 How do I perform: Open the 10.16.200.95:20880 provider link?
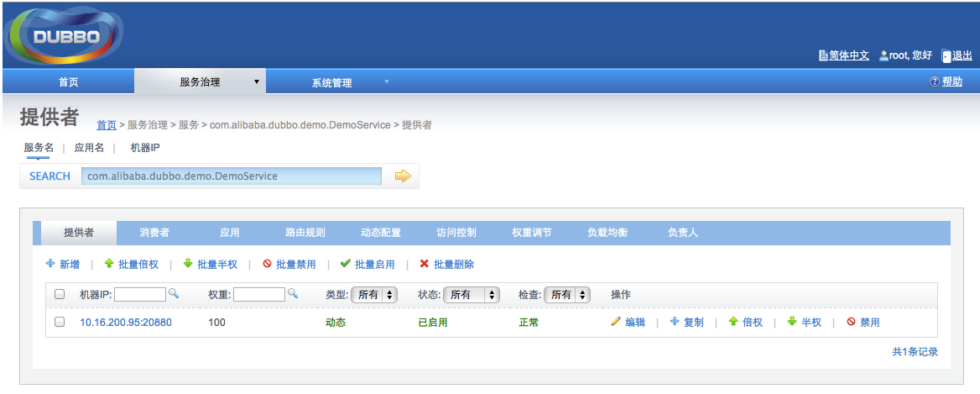(x=126, y=322)
